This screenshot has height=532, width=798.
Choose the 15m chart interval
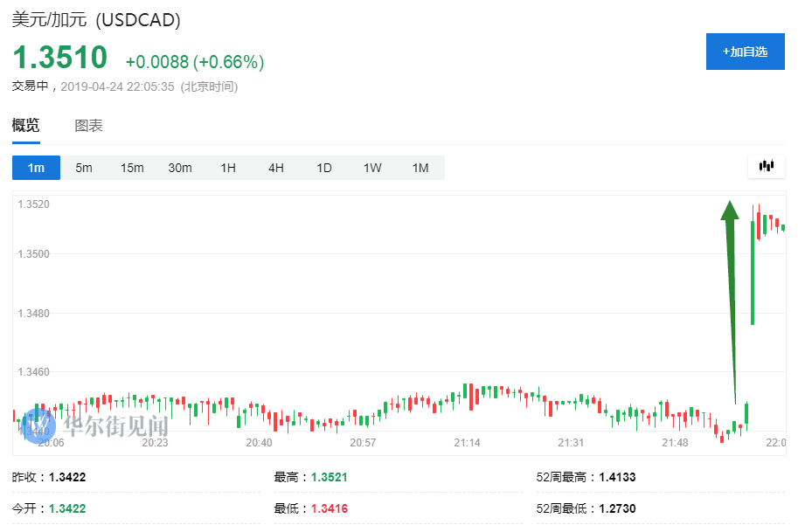pos(132,168)
